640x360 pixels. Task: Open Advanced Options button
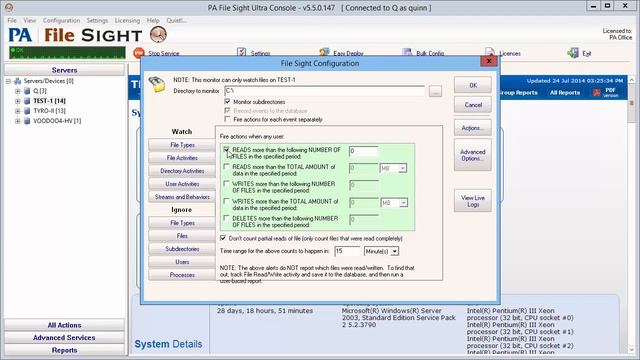coord(473,155)
